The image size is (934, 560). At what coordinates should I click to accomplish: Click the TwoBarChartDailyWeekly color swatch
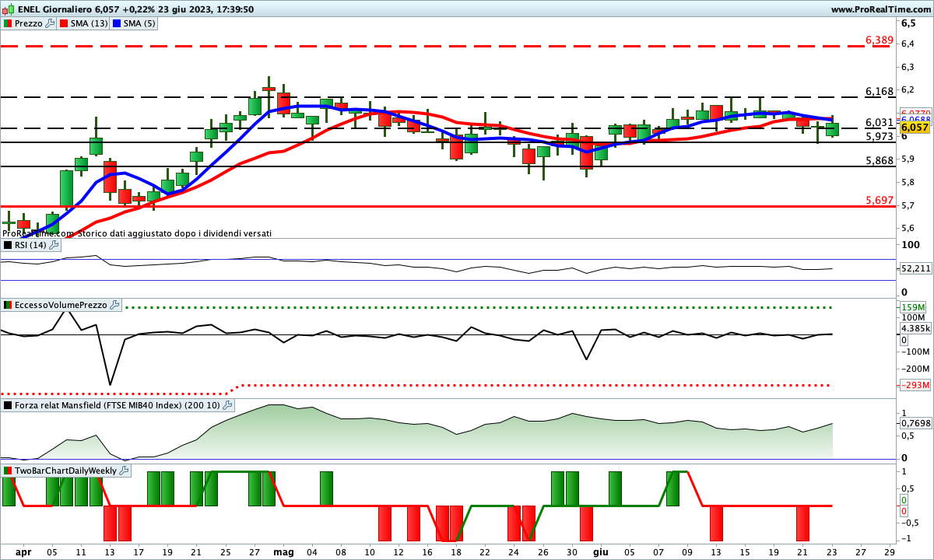pyautogui.click(x=8, y=471)
